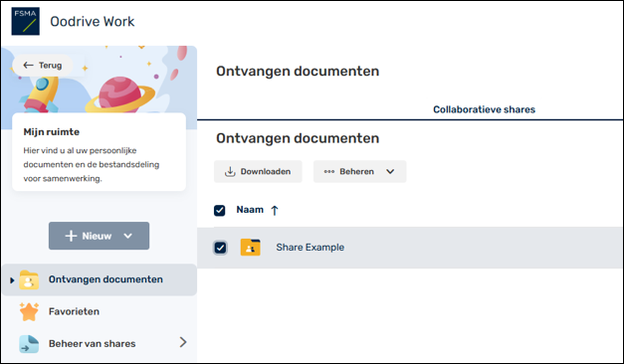
Task: Download selection with Downloaden button
Action: pos(258,172)
